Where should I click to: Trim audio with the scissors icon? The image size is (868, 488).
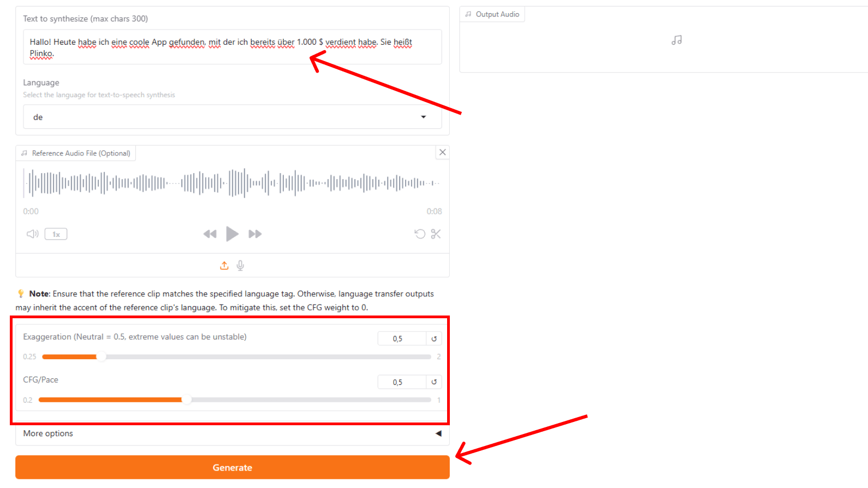pyautogui.click(x=436, y=234)
